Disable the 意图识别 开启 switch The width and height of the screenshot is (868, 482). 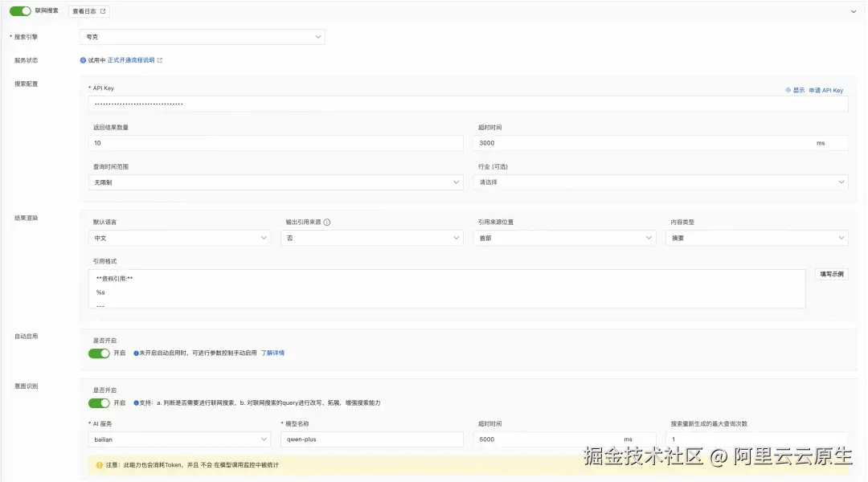(100, 402)
